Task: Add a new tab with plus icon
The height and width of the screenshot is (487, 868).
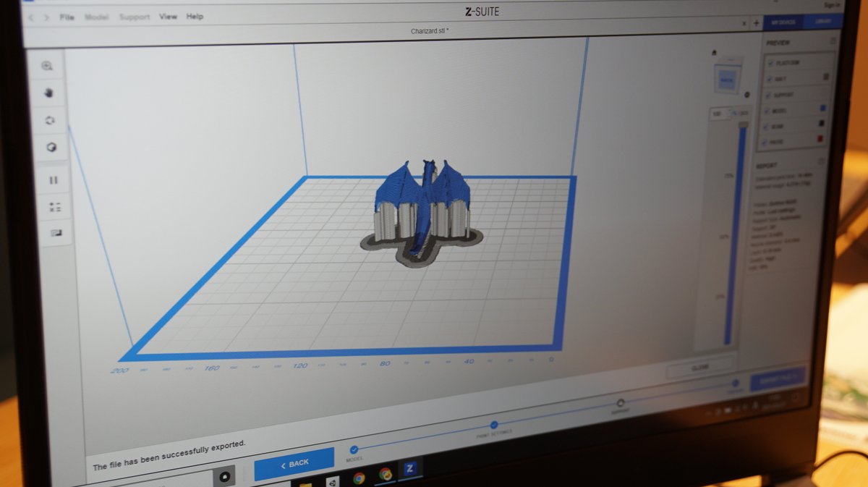Action: point(757,23)
